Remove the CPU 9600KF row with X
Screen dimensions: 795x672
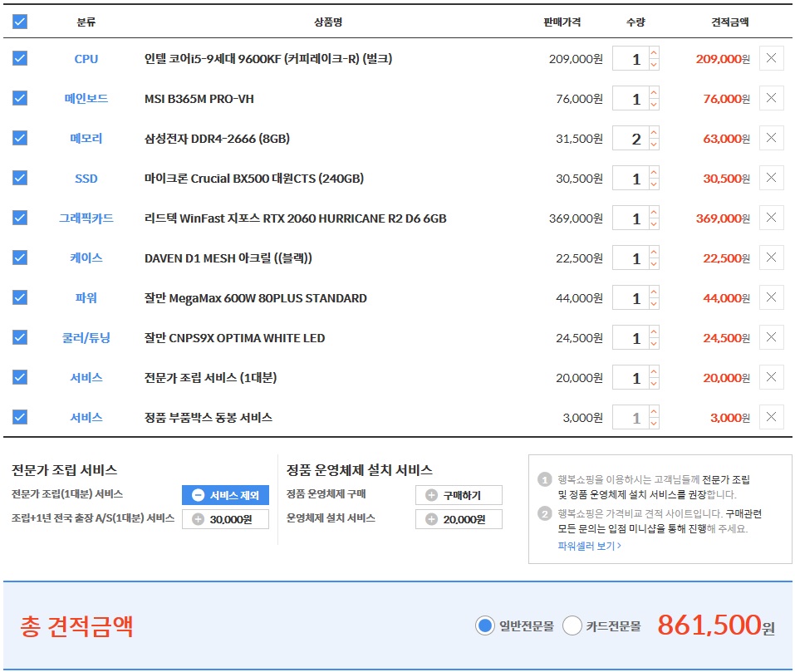pos(771,58)
